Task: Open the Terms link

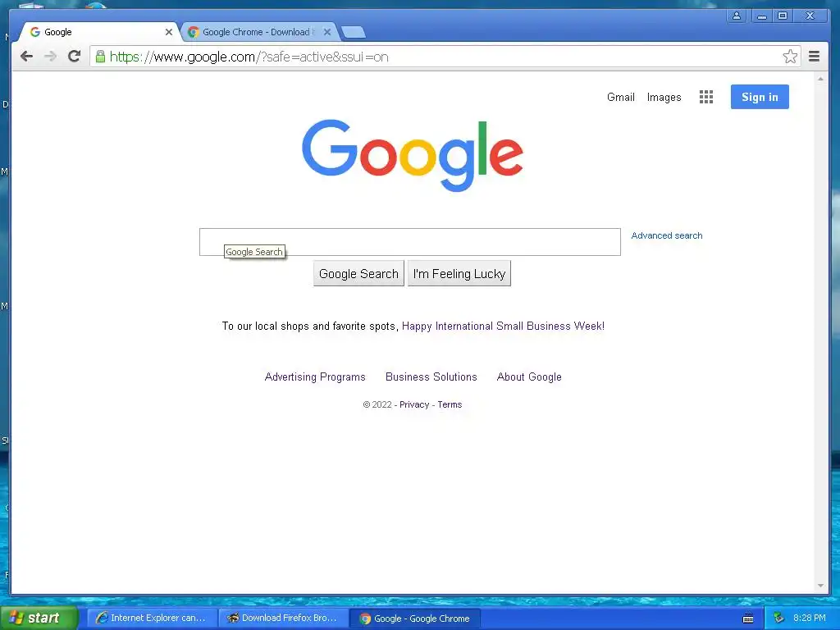Action: tap(450, 404)
